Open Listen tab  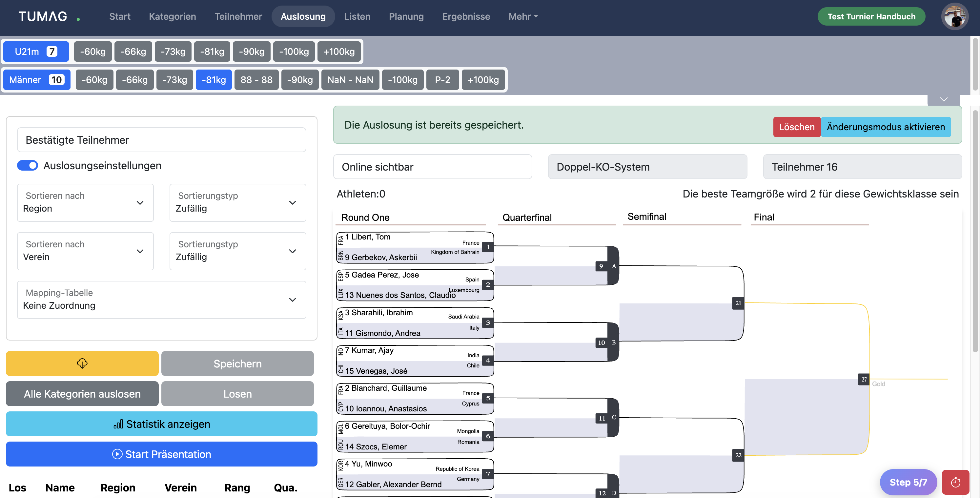357,16
